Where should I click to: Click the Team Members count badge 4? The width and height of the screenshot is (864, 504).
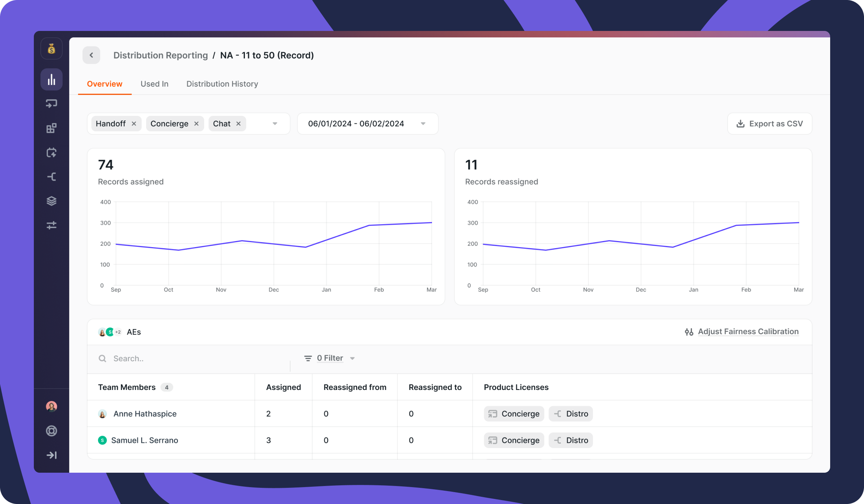click(x=167, y=387)
